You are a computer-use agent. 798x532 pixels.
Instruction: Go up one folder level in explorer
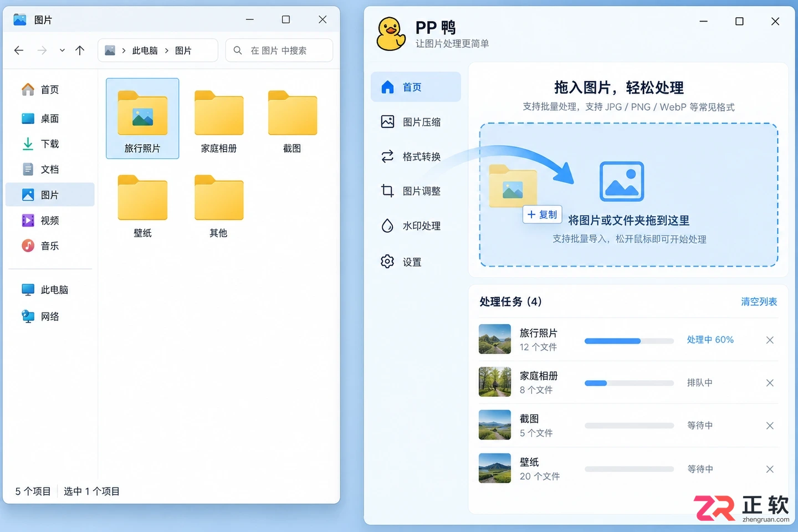click(80, 50)
